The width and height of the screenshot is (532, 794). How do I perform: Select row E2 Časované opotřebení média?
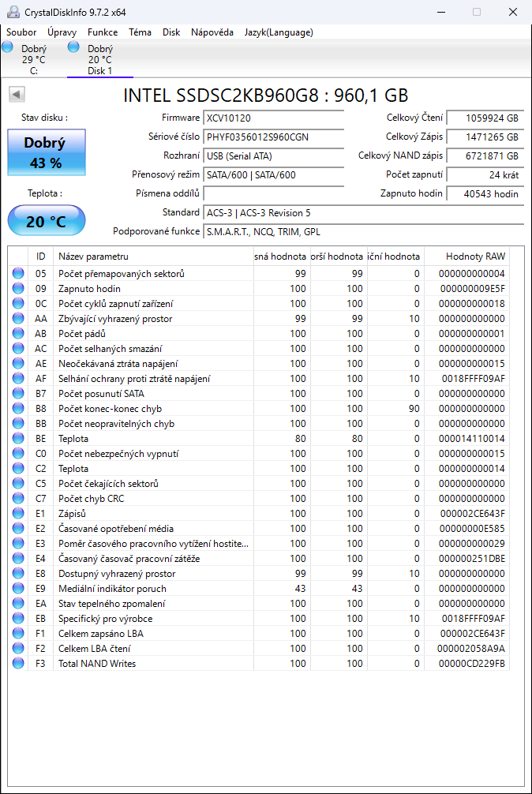coord(259,529)
